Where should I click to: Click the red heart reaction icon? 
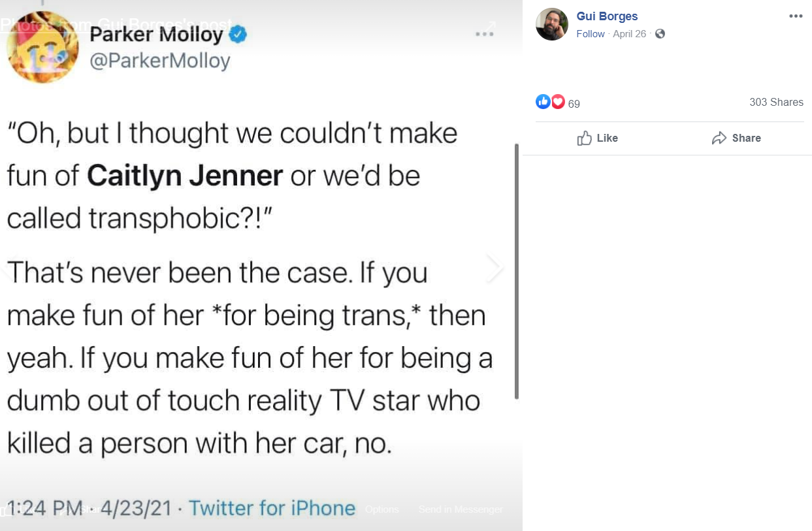558,102
